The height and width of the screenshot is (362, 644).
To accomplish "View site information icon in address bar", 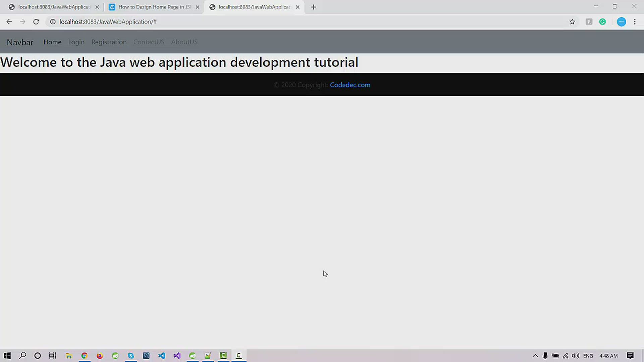I will 53,22.
